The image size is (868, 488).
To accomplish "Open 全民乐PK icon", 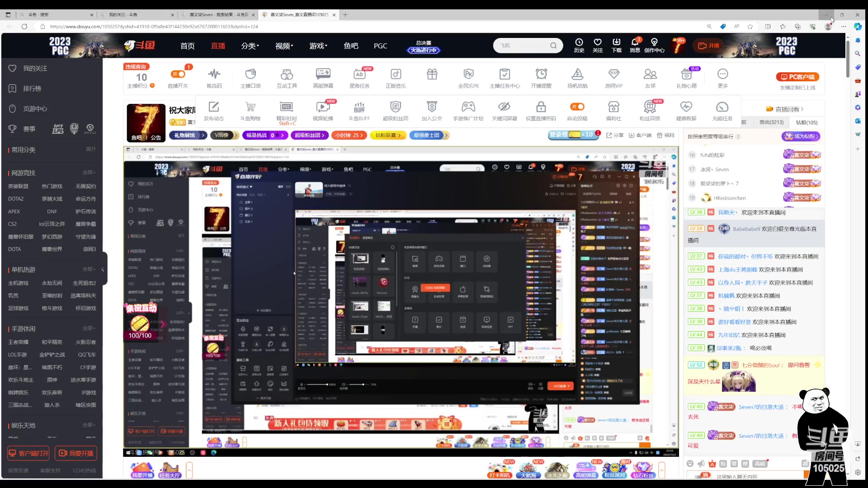I will point(468,78).
